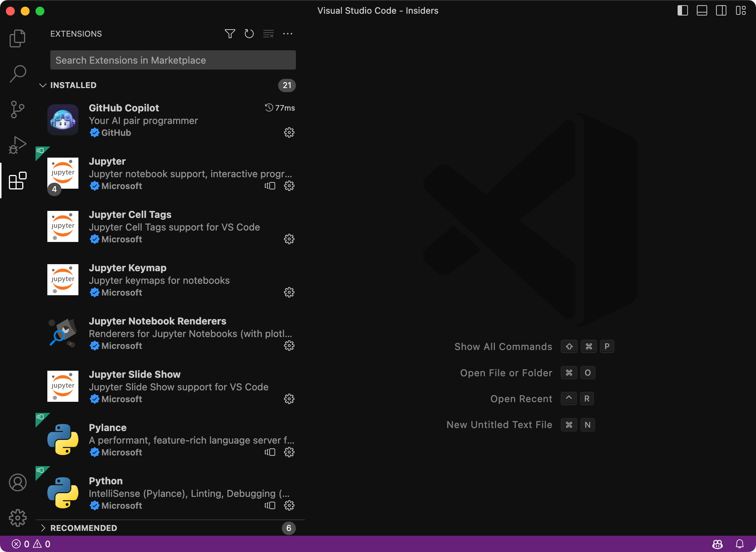Click the Open File or Folder text

506,373
